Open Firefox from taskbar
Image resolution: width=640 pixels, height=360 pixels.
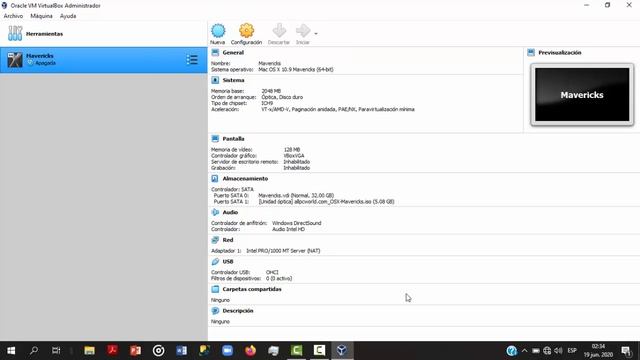tap(250, 350)
